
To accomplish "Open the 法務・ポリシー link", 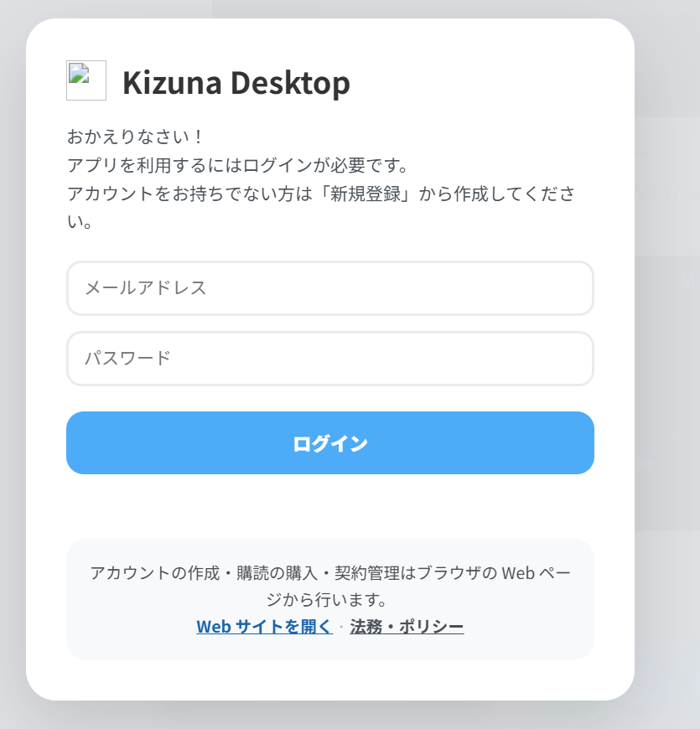I will [x=407, y=627].
